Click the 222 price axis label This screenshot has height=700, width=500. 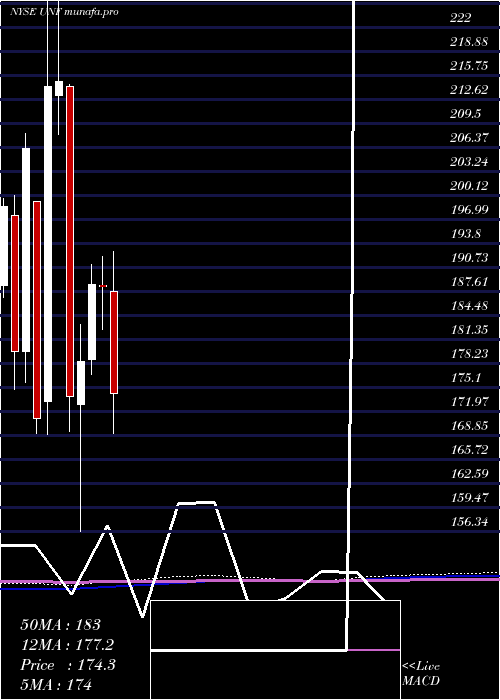click(461, 17)
